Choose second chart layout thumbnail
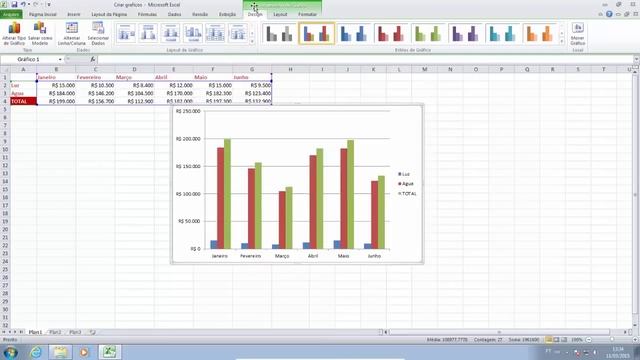This screenshot has width=640, height=360. [148, 33]
